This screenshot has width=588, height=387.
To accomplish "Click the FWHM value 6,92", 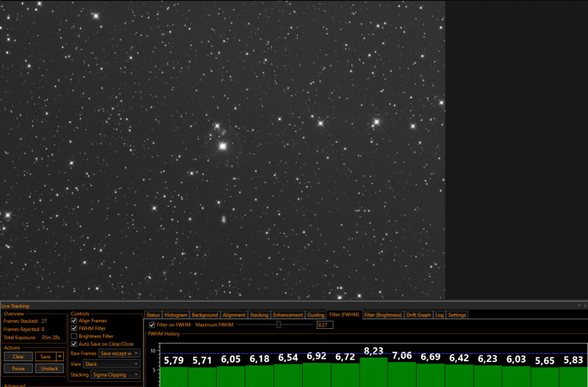I will pos(317,356).
